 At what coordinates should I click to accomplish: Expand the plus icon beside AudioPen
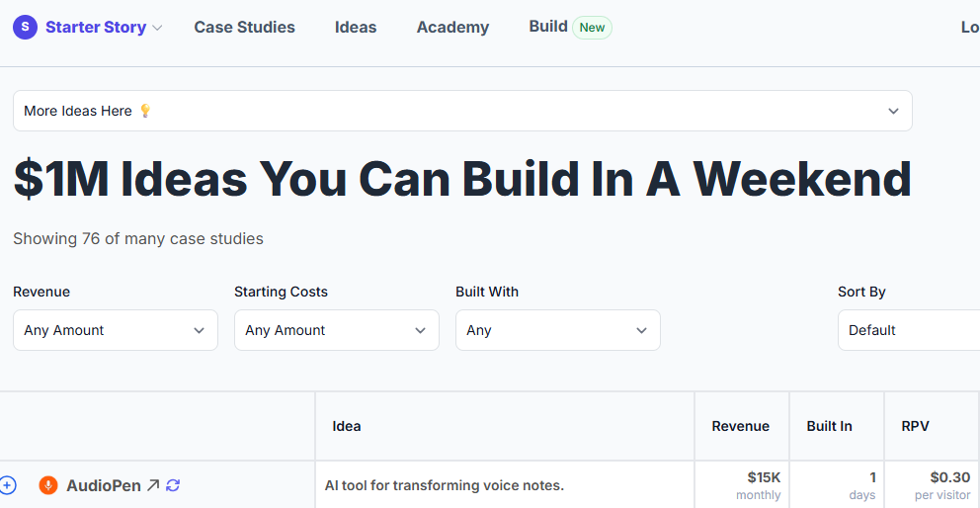point(7,485)
